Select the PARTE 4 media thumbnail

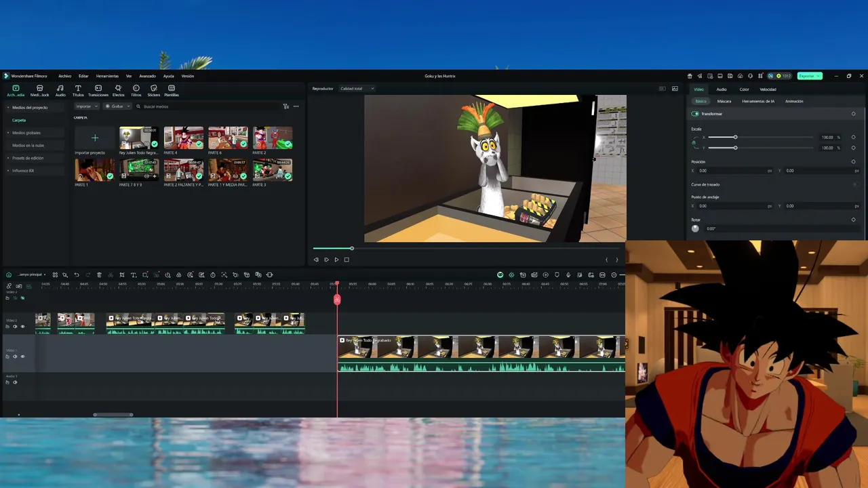click(183, 138)
